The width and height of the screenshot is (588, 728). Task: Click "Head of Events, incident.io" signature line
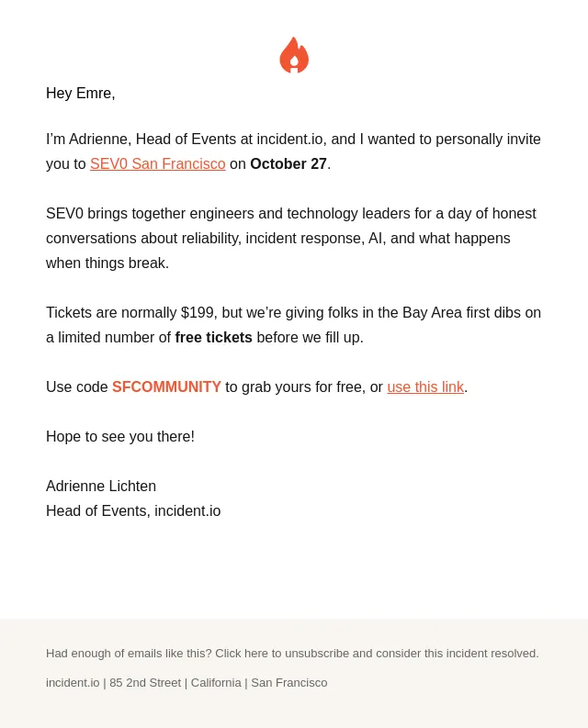point(133,510)
